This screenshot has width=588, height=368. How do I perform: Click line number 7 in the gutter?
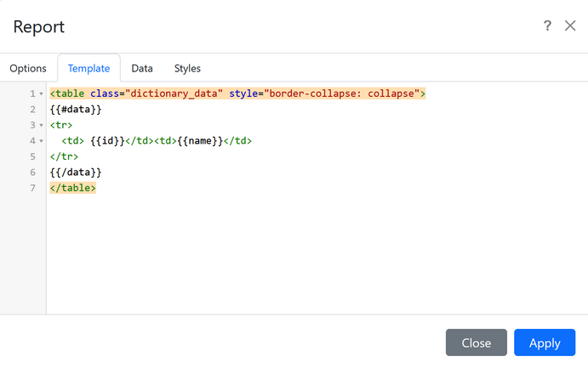[x=32, y=189]
